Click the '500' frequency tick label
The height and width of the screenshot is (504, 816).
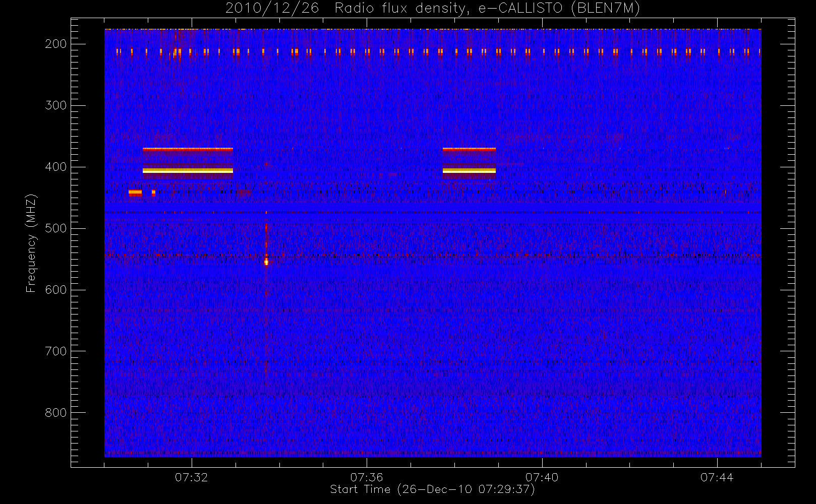(x=55, y=228)
